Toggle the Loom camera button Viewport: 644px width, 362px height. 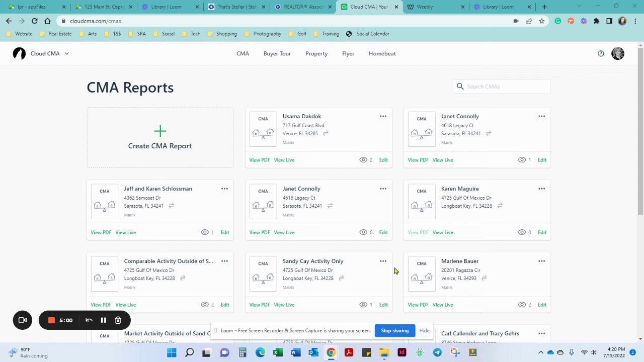click(x=23, y=320)
